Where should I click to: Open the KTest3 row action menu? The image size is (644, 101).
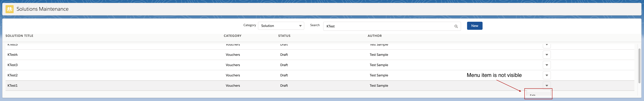546,65
